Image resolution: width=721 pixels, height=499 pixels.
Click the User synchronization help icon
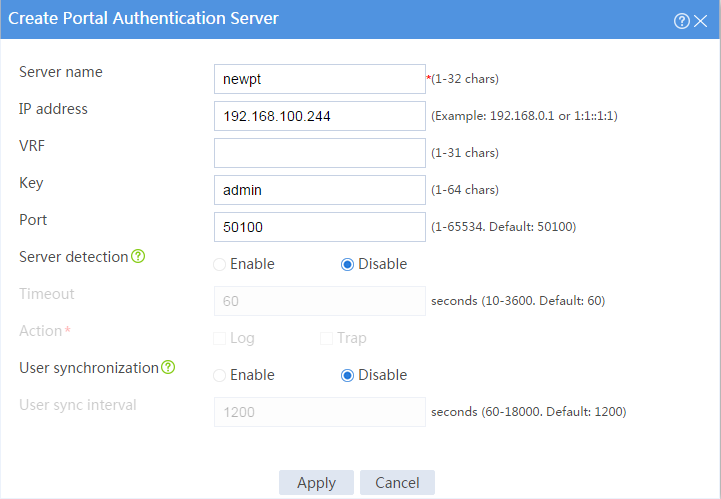click(168, 367)
